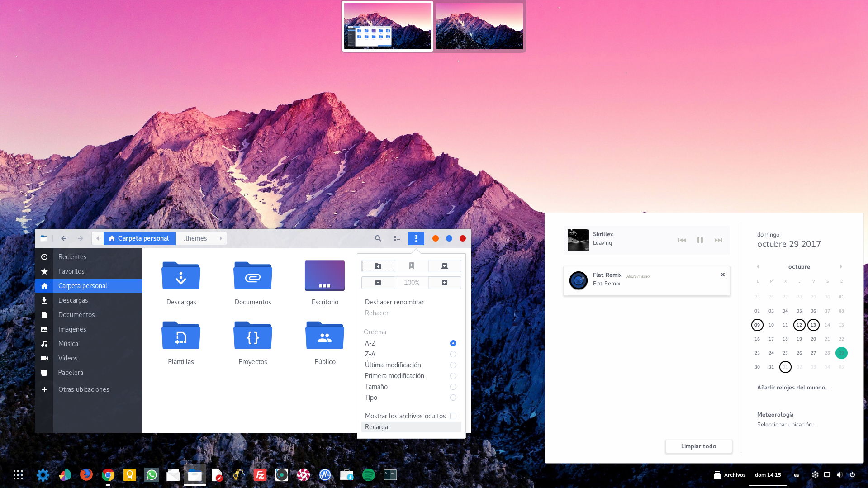Select the Documentos folder icon
This screenshot has height=488, width=868.
pos(253,275)
